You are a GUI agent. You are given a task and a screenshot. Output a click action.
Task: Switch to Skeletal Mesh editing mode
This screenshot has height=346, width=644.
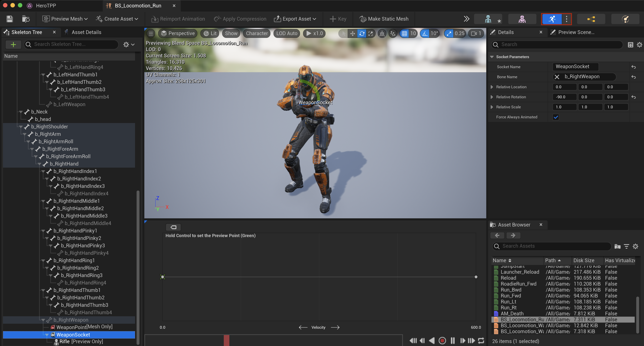522,19
